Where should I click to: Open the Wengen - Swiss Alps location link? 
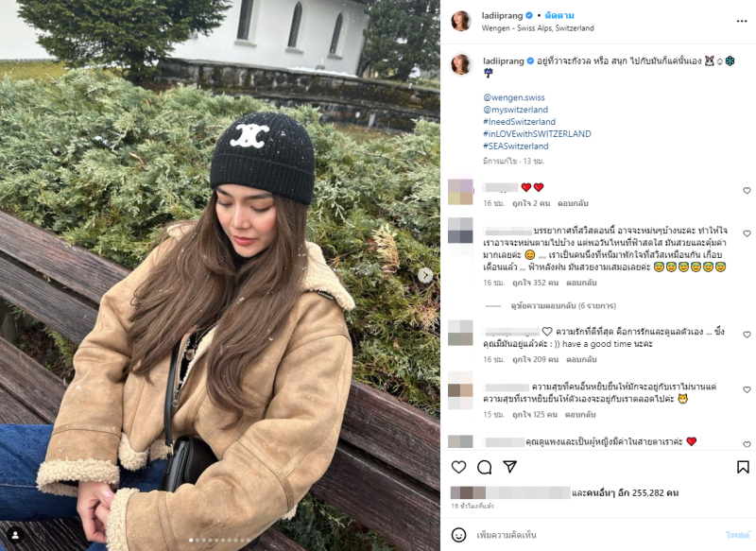click(538, 28)
